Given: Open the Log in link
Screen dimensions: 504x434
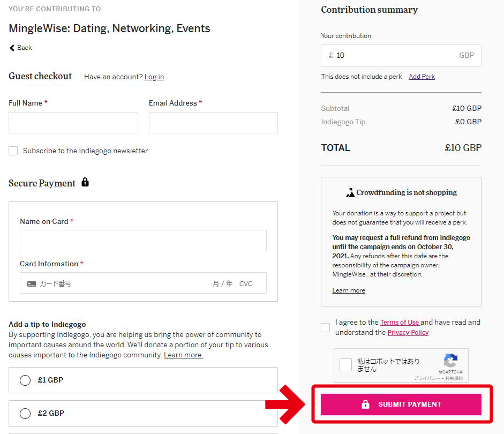Looking at the screenshot, I should 154,77.
